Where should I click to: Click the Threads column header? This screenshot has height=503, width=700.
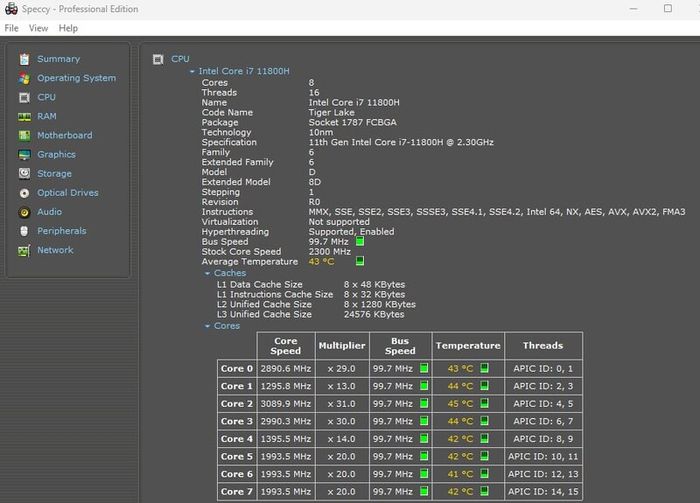coord(543,346)
